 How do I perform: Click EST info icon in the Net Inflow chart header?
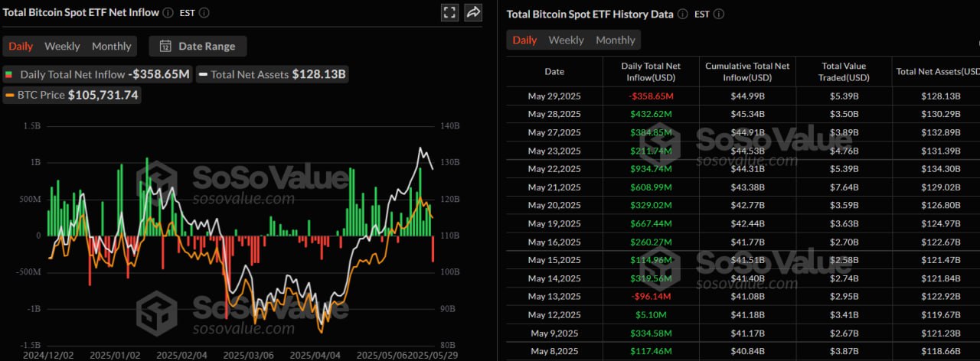pyautogui.click(x=204, y=12)
